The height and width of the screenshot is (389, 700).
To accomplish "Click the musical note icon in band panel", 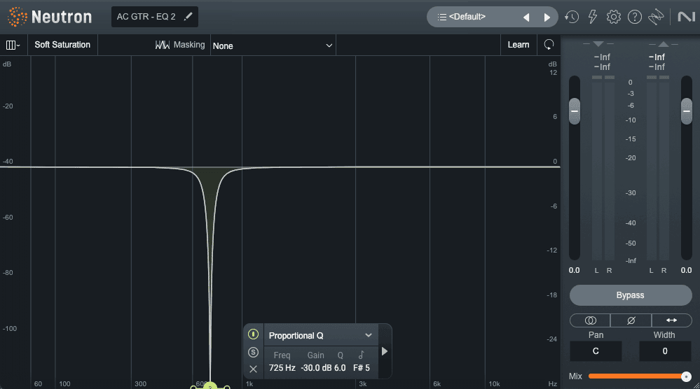I will point(361,355).
